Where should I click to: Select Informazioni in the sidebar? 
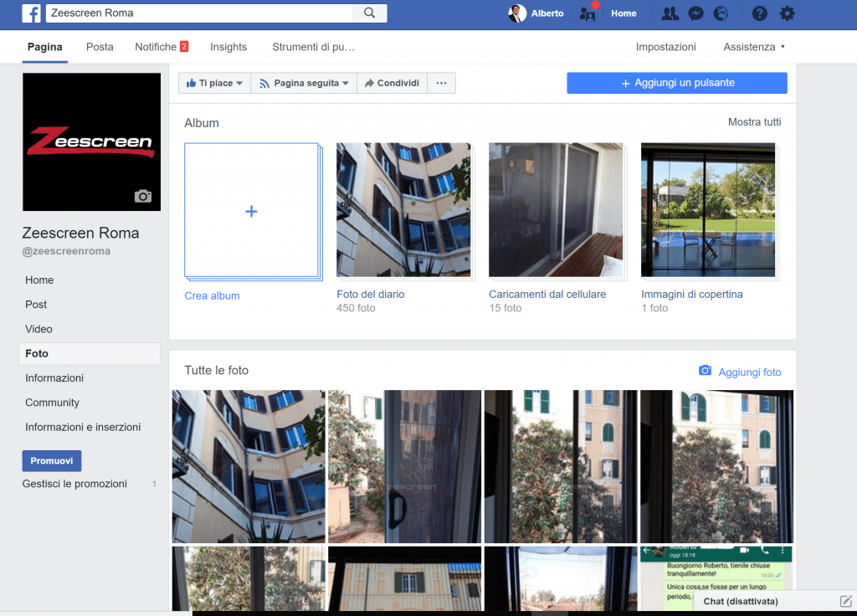(x=54, y=378)
